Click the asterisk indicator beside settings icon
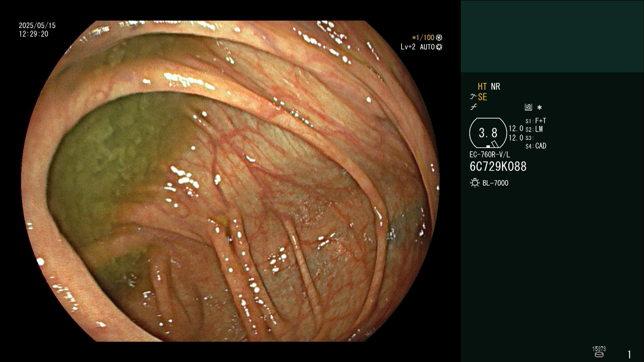This screenshot has width=644, height=362. pyautogui.click(x=539, y=108)
